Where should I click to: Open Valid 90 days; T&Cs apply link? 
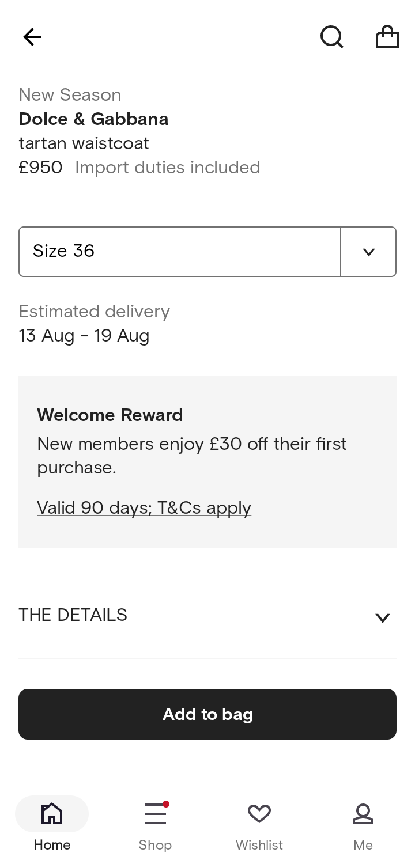(x=144, y=508)
